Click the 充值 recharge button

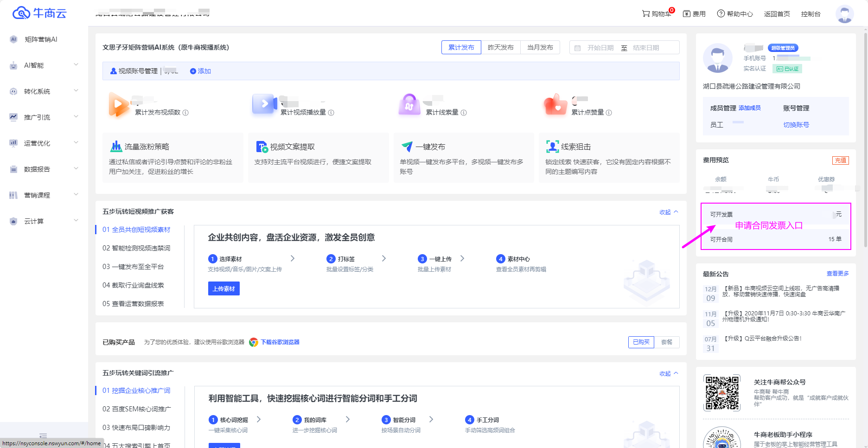coord(841,160)
